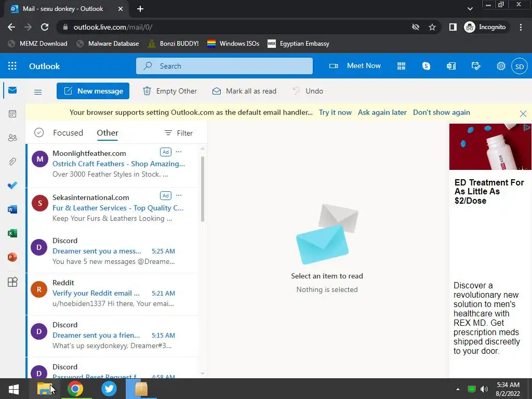Reload the Outlook page

tap(45, 27)
